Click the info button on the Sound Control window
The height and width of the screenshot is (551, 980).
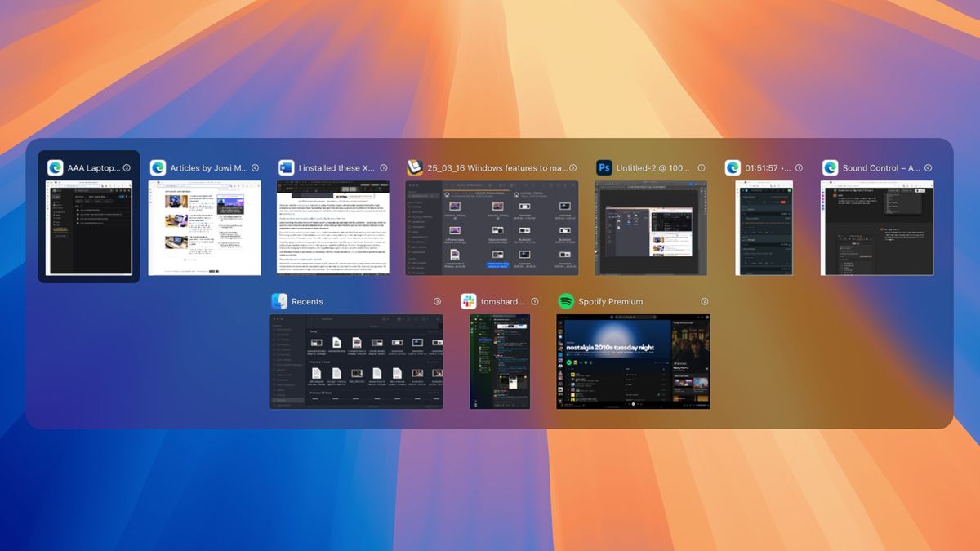[x=929, y=167]
